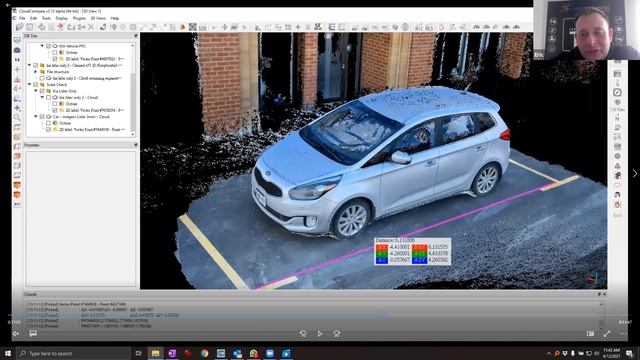
Task: Collapse the Kia Vehicle PPC tree node
Action: click(x=42, y=46)
